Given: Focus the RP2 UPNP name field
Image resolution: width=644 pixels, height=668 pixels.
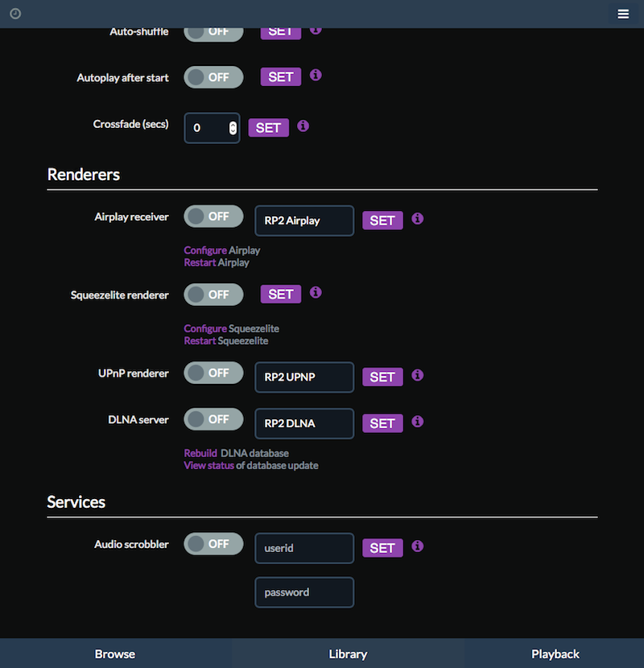Looking at the screenshot, I should pos(304,377).
